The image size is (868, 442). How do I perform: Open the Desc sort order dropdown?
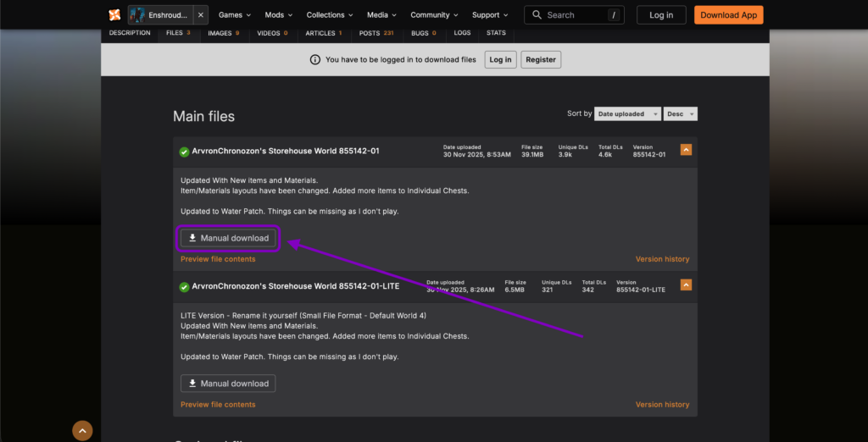pos(681,114)
